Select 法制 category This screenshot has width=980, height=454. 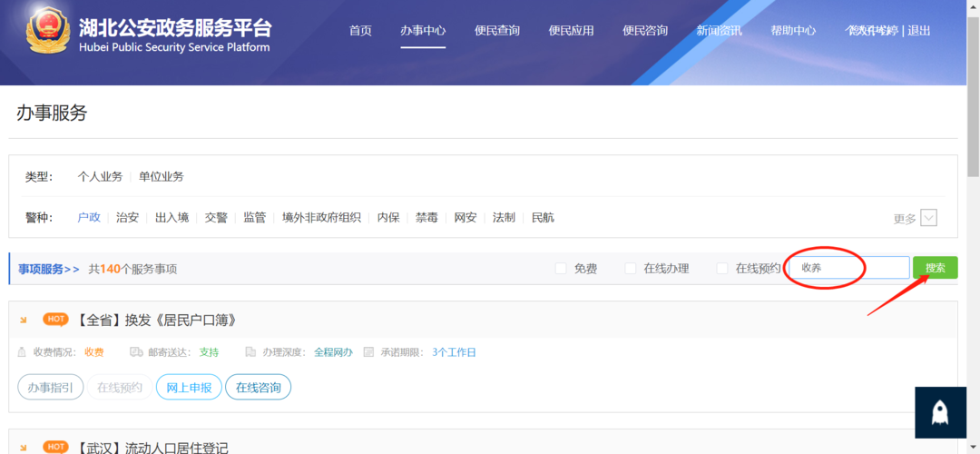pos(504,218)
